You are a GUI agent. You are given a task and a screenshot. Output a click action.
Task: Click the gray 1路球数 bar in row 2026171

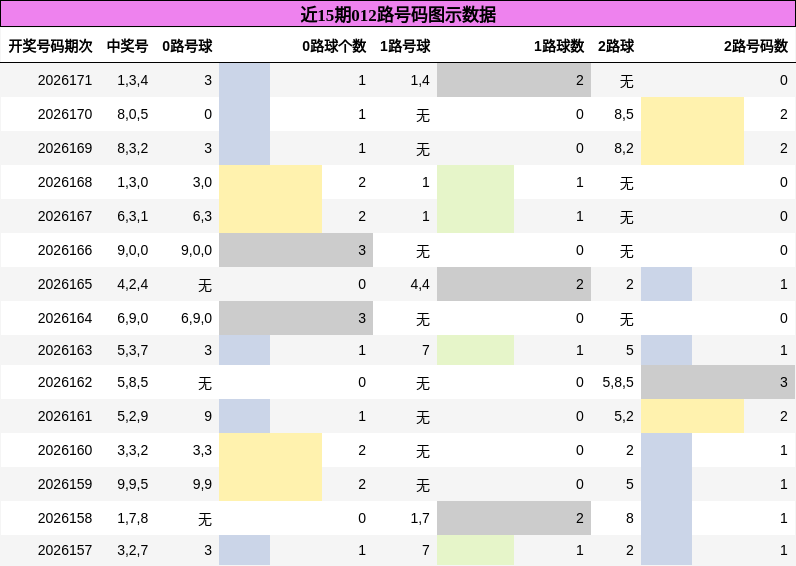(x=514, y=80)
